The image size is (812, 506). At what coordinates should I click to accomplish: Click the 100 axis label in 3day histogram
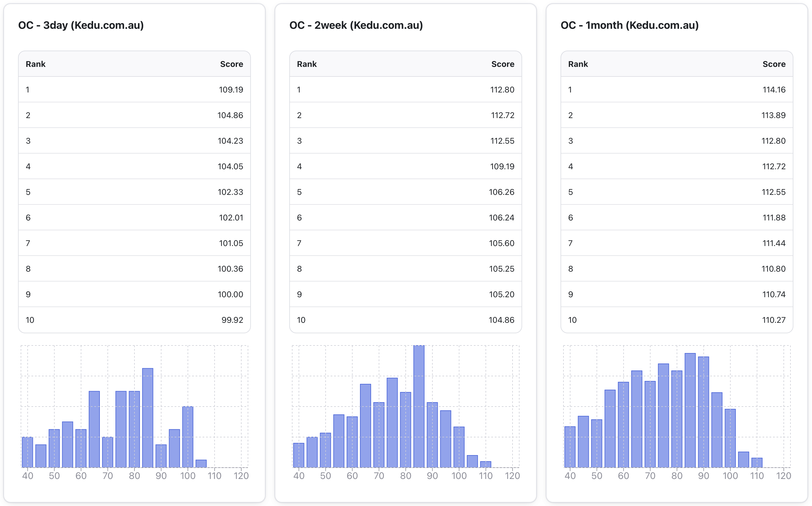coord(187,476)
